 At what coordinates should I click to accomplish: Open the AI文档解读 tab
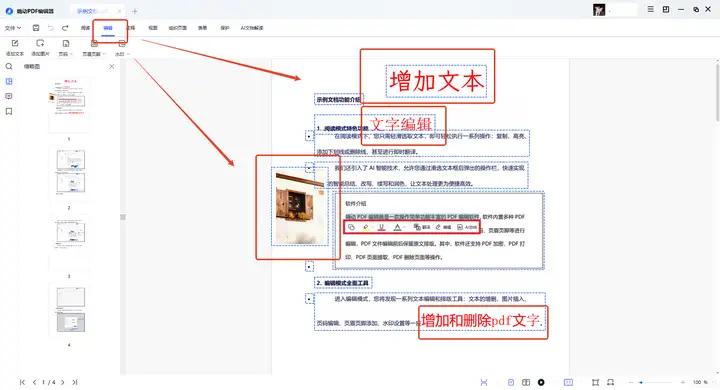(x=252, y=28)
